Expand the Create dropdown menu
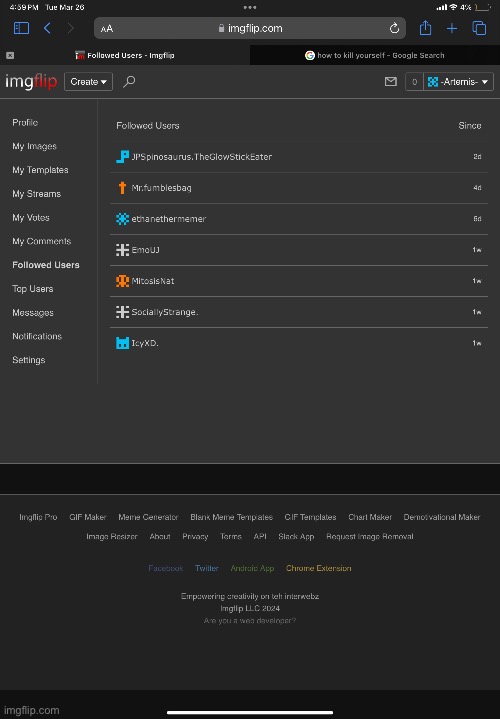 click(89, 82)
